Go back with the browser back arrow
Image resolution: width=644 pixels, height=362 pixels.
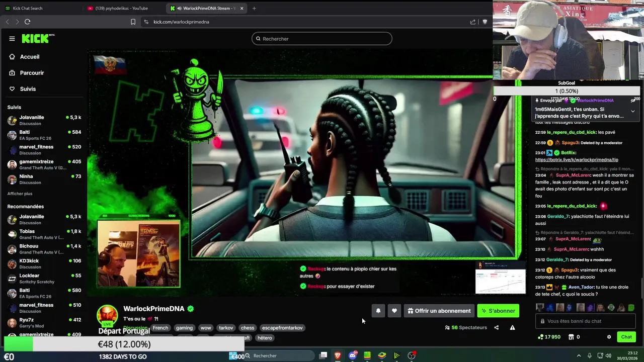[7, 22]
